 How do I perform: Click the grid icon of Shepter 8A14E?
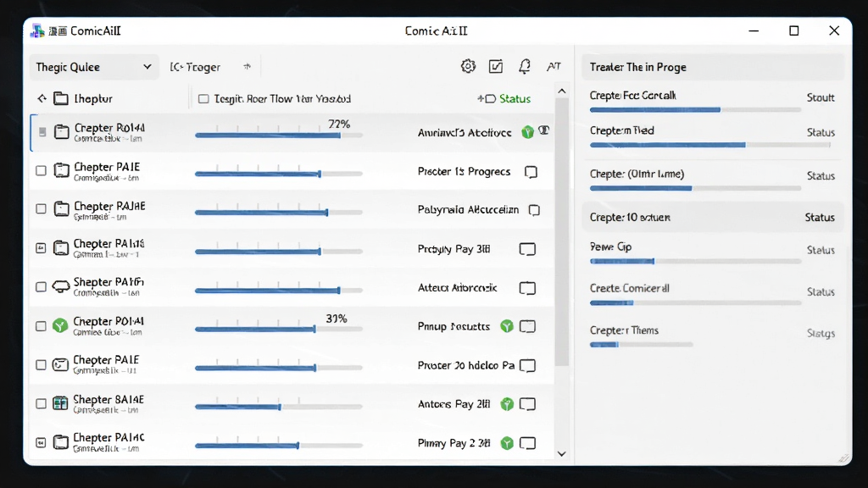[60, 403]
